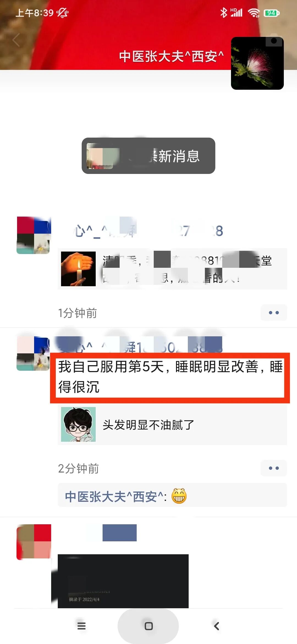The height and width of the screenshot is (644, 297).
Task: Open the cartoon boy link thumbnail
Action: tap(78, 424)
